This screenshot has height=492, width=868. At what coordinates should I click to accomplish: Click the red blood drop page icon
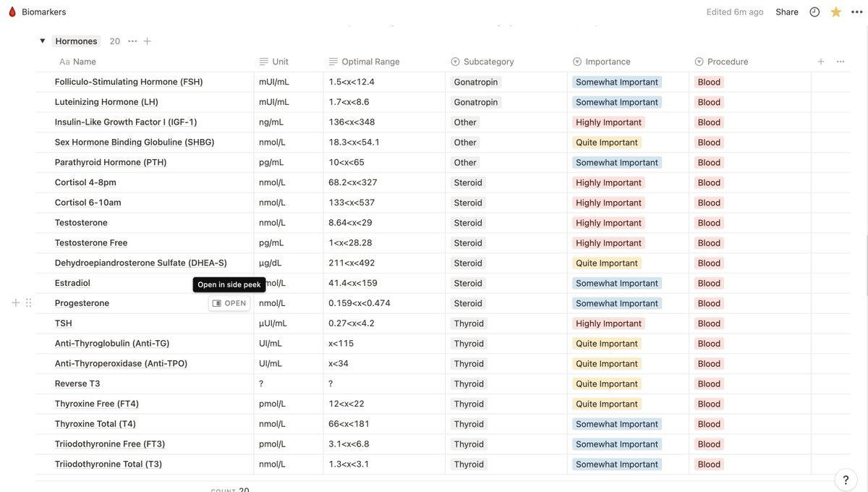pyautogui.click(x=12, y=12)
